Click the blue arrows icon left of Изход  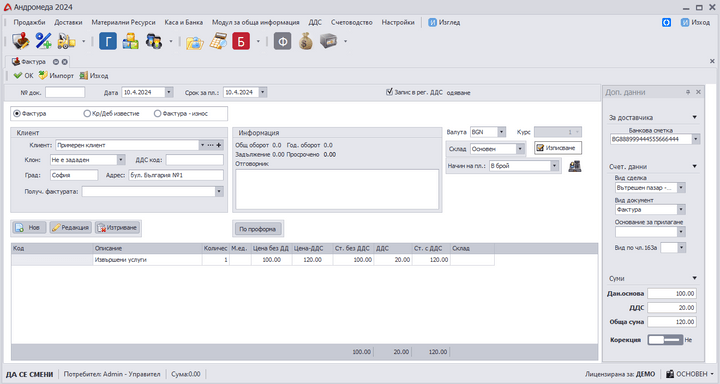click(x=666, y=23)
